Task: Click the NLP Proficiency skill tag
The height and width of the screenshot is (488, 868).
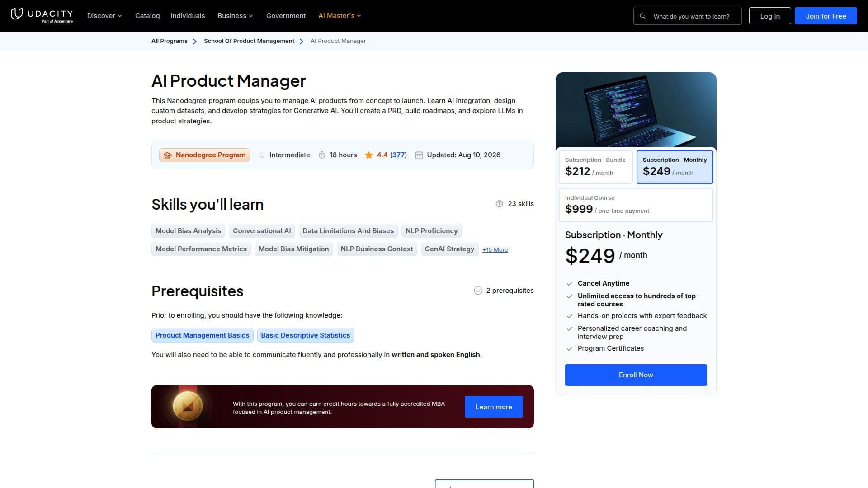Action: click(431, 231)
